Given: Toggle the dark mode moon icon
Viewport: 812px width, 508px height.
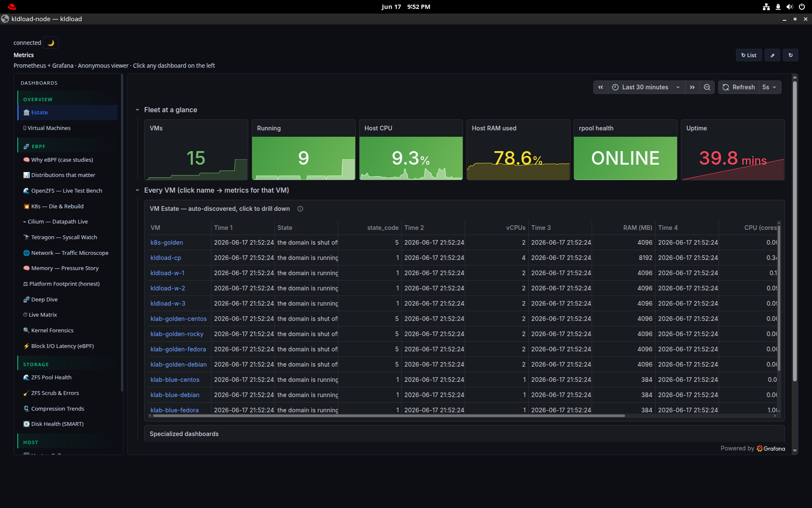Looking at the screenshot, I should tap(51, 43).
